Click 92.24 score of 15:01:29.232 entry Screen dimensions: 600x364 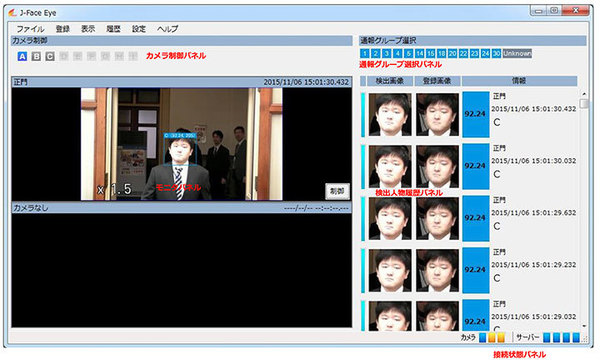pos(476,270)
